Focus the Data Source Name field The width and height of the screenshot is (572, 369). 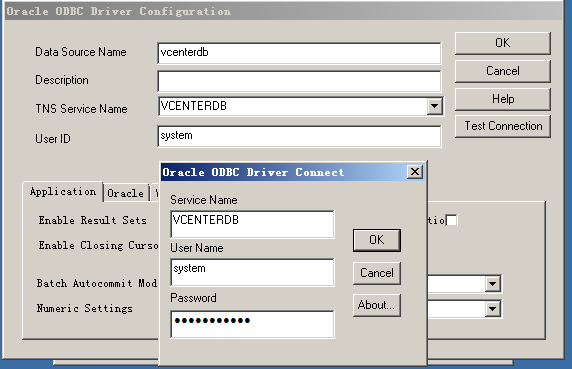click(x=299, y=53)
